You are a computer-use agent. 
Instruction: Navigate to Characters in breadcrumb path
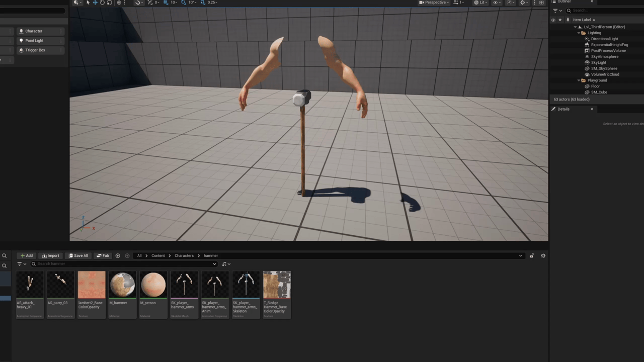pos(184,255)
